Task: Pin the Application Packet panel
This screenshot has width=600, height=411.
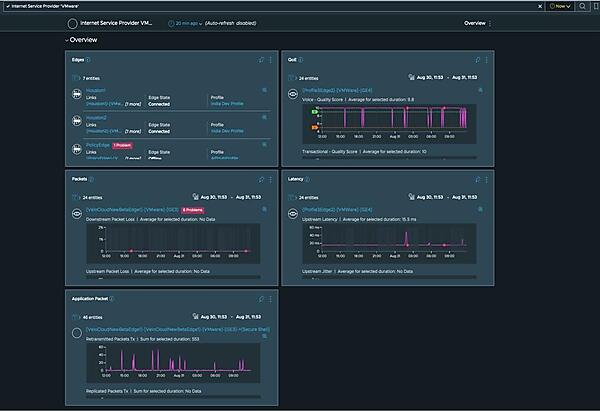Action: click(259, 298)
